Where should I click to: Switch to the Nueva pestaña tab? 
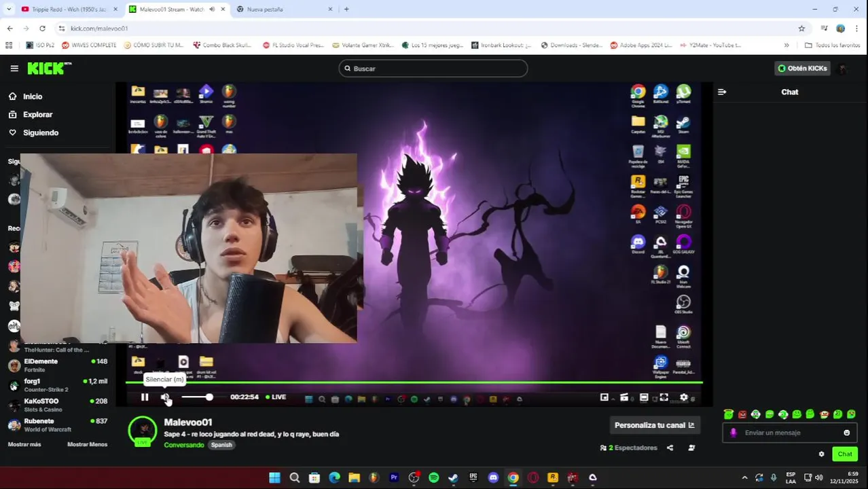(x=285, y=10)
